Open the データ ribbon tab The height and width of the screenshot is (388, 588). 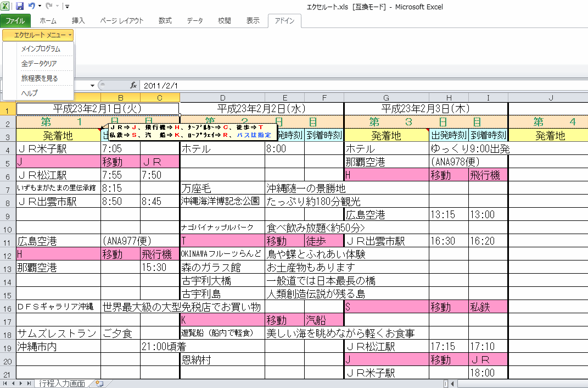click(x=194, y=21)
